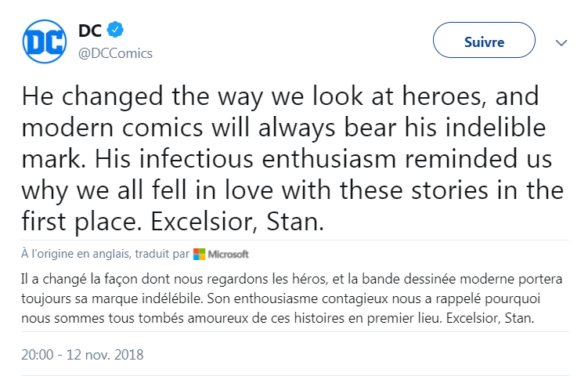588x376 pixels.
Task: Open the tweet options chevron menu
Action: point(561,42)
